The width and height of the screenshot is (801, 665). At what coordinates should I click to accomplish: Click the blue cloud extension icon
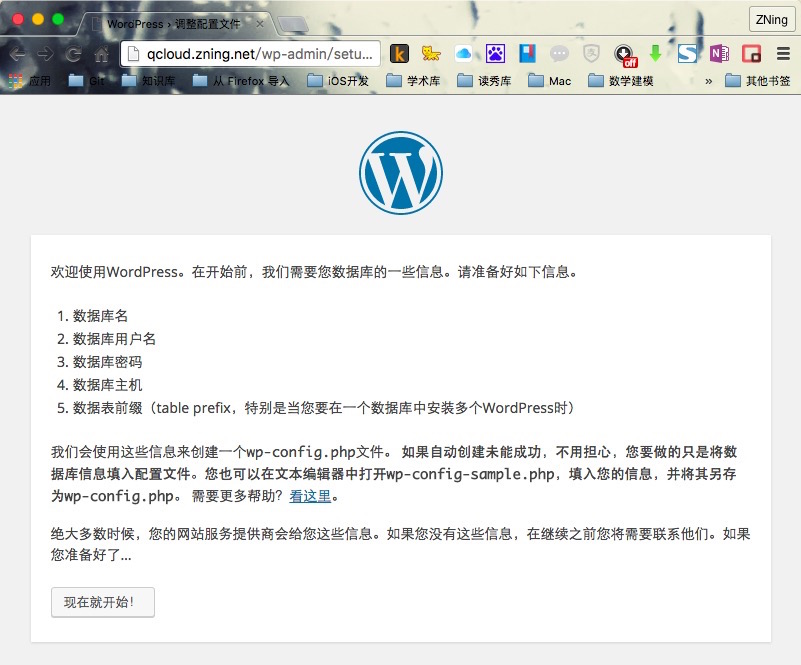tap(463, 53)
